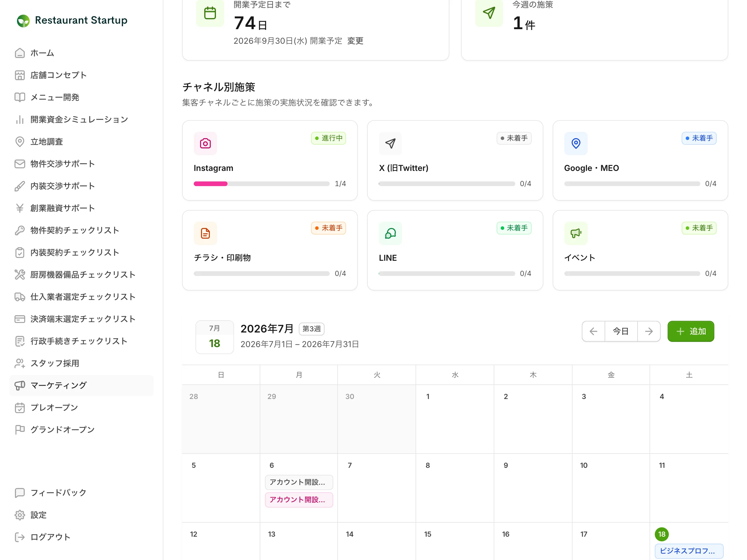Click the truck icon beside 仕入業者選定チェックリスト
This screenshot has height=560, width=747.
click(x=20, y=297)
